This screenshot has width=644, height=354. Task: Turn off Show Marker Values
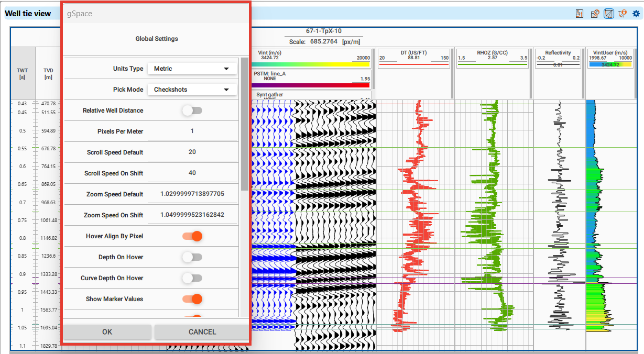click(x=192, y=299)
